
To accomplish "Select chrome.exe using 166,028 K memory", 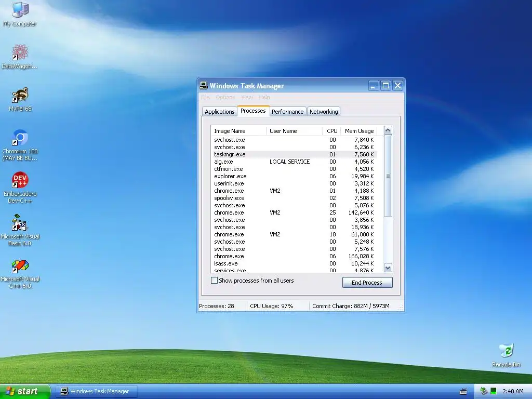I will (x=294, y=257).
